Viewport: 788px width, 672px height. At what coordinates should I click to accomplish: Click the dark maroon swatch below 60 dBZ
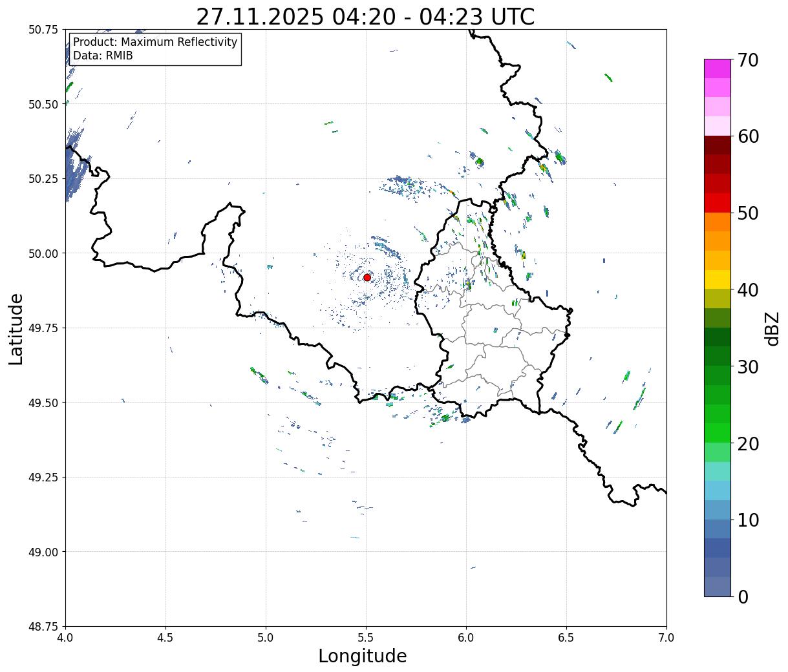click(718, 145)
